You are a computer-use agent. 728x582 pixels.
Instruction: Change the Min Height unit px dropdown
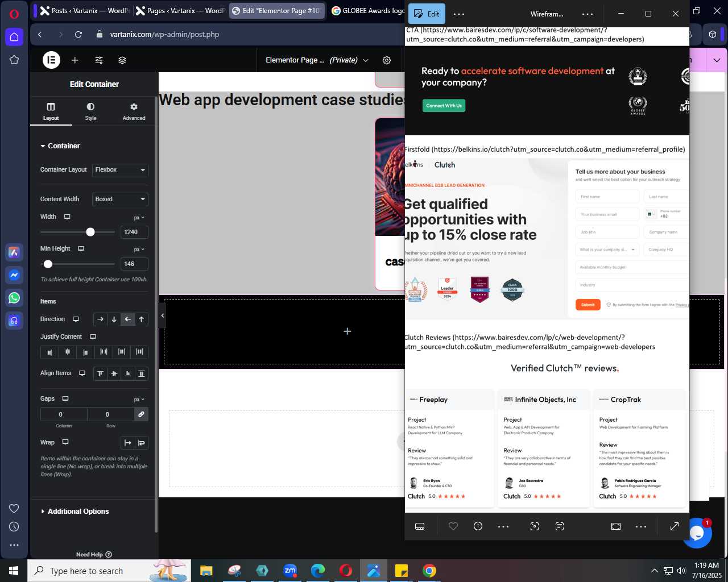coord(139,250)
